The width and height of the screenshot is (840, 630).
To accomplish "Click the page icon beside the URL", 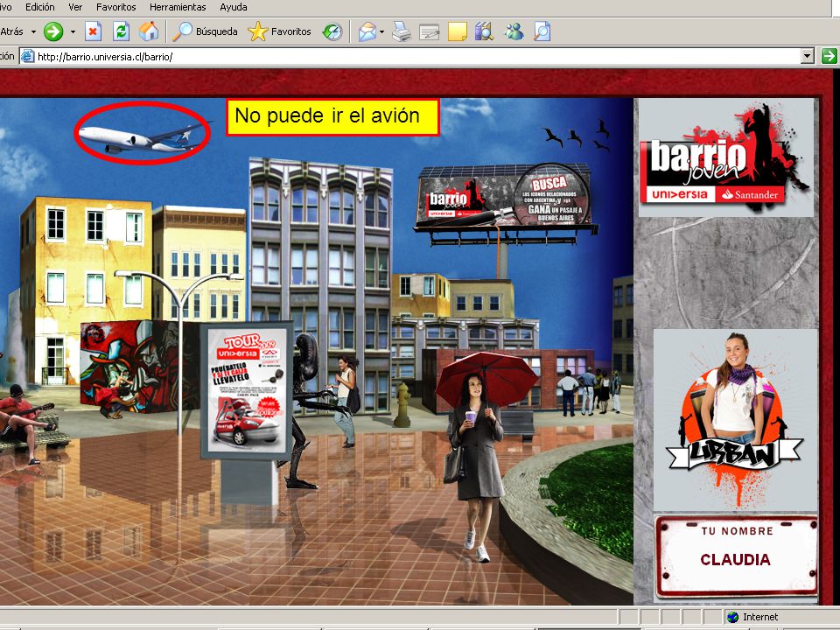I will pos(28,56).
